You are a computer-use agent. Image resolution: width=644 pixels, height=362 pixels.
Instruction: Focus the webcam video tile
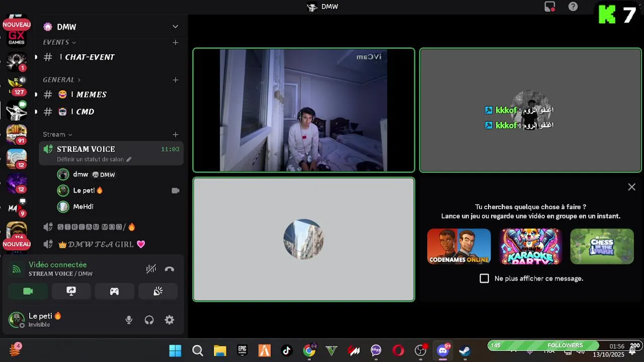pyautogui.click(x=304, y=110)
